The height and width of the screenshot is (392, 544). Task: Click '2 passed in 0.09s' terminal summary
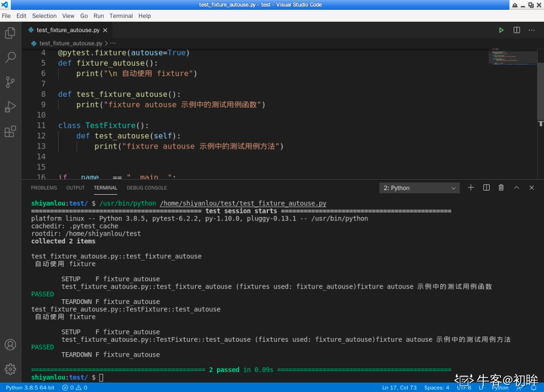click(241, 370)
